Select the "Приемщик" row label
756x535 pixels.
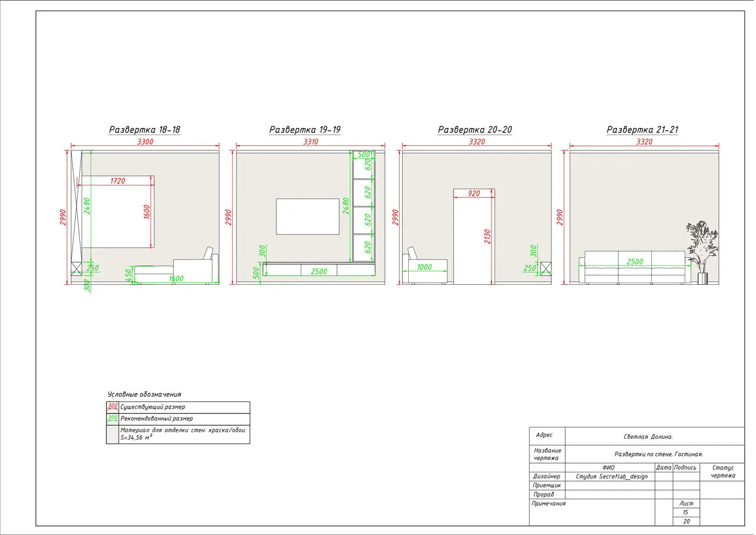point(547,485)
